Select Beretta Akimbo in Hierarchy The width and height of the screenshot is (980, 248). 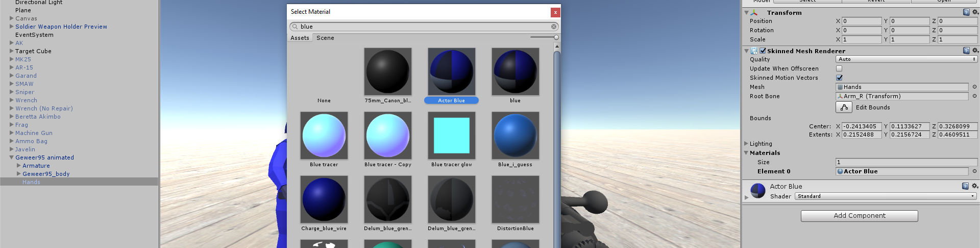point(38,117)
